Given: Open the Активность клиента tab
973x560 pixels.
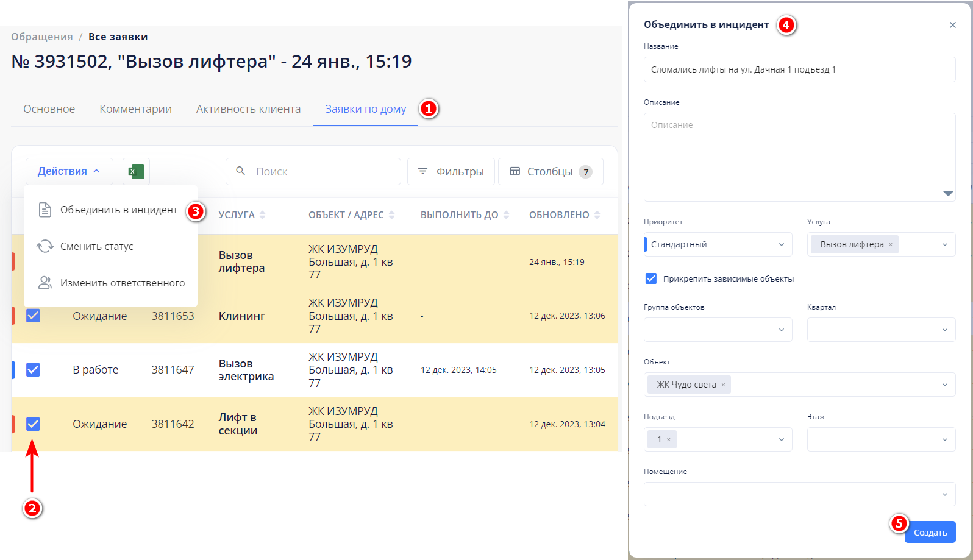Looking at the screenshot, I should pyautogui.click(x=248, y=109).
